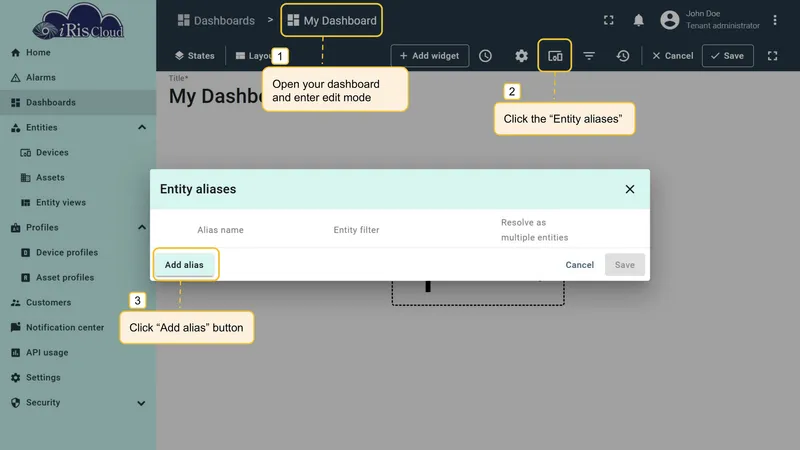
Task: Click the iRisCloud logo
Action: point(78,21)
